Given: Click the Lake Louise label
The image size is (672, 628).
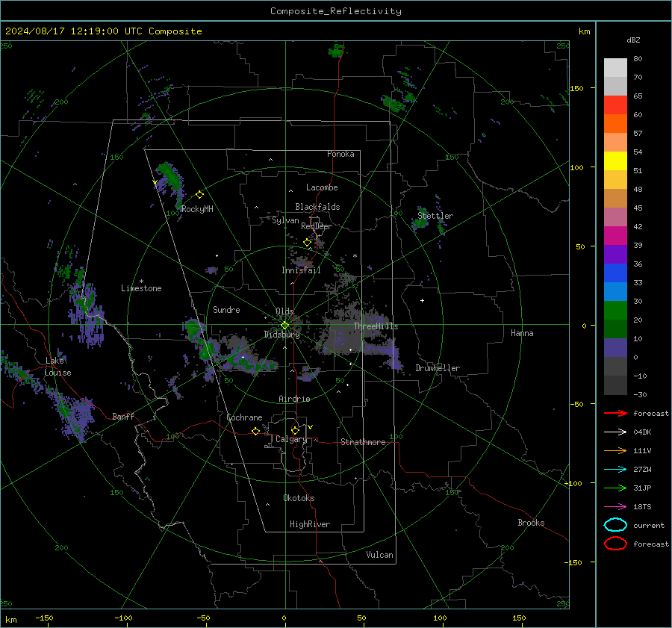Looking at the screenshot, I should coord(57,367).
